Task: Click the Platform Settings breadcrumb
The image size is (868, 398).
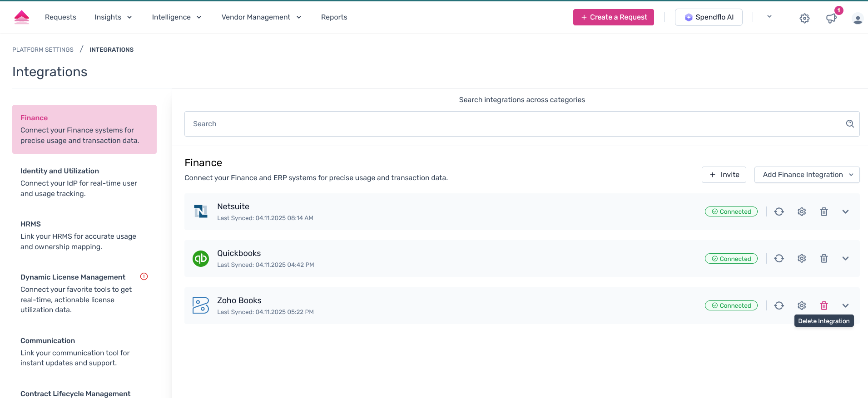Action: [x=43, y=49]
